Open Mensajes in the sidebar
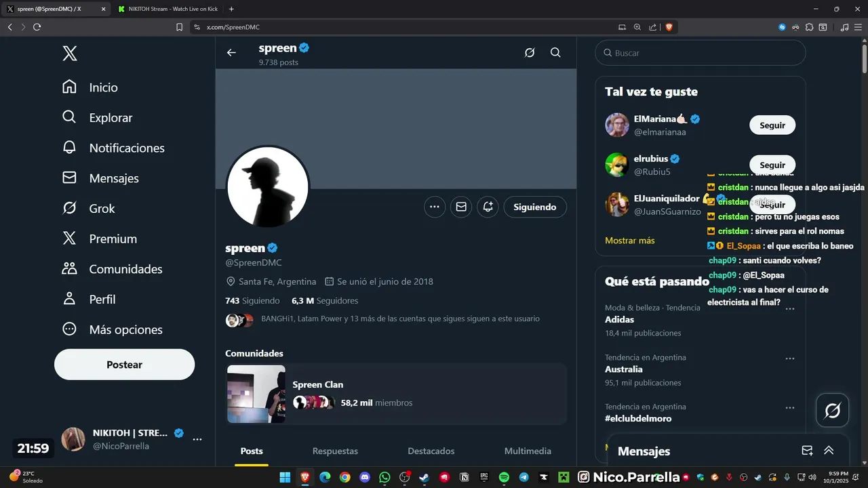868x488 pixels. (100, 178)
